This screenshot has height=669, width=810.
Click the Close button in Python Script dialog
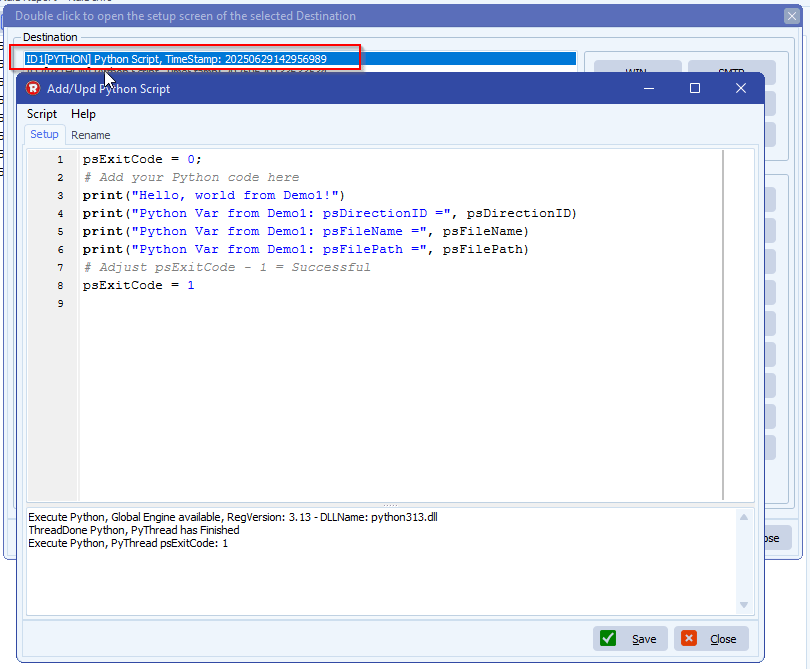(x=711, y=639)
